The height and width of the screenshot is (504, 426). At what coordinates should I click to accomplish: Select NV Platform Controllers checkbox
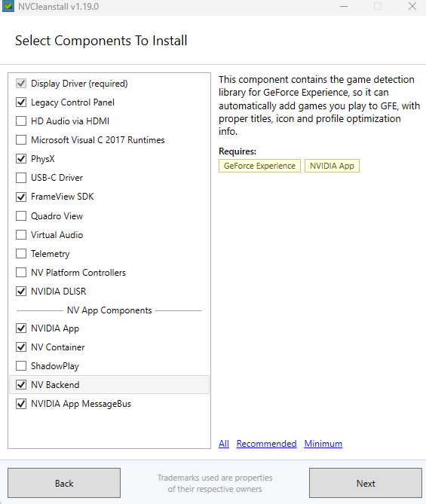tap(21, 273)
